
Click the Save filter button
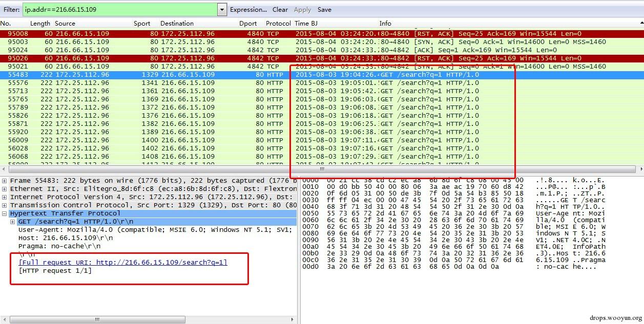tap(324, 9)
